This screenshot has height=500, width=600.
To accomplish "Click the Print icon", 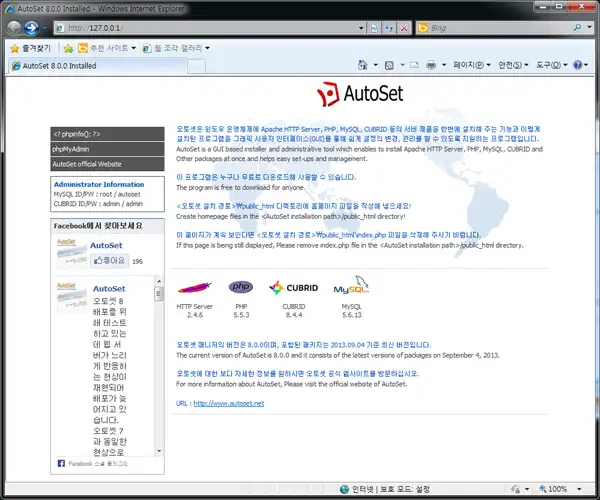I will (431, 65).
